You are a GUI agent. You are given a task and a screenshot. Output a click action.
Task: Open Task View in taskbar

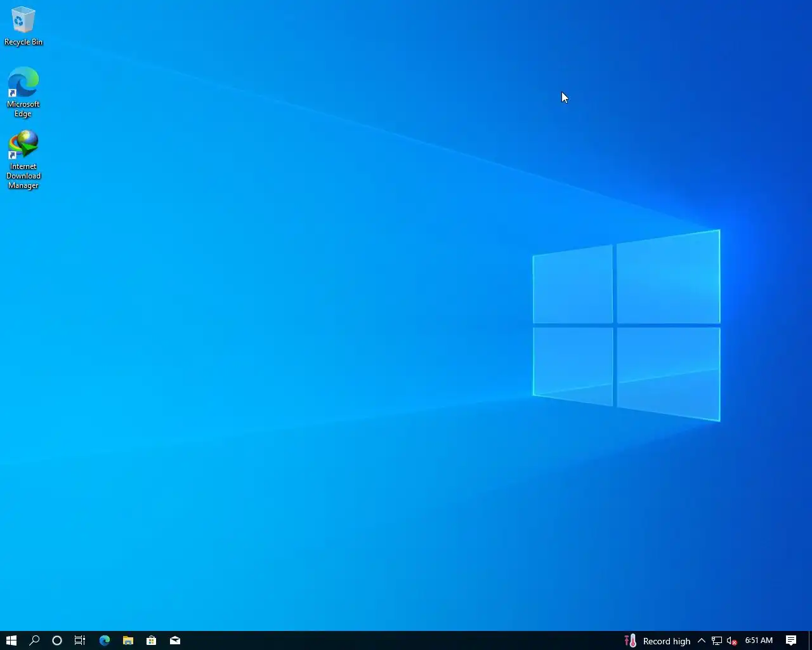click(80, 640)
